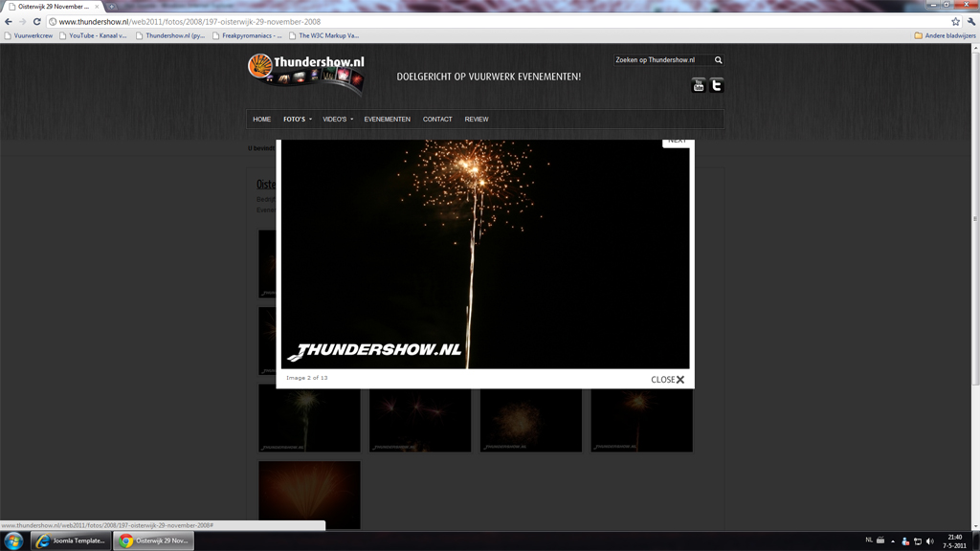Image resolution: width=980 pixels, height=551 pixels.
Task: Click the large fireworks lightbox image
Action: click(x=485, y=253)
